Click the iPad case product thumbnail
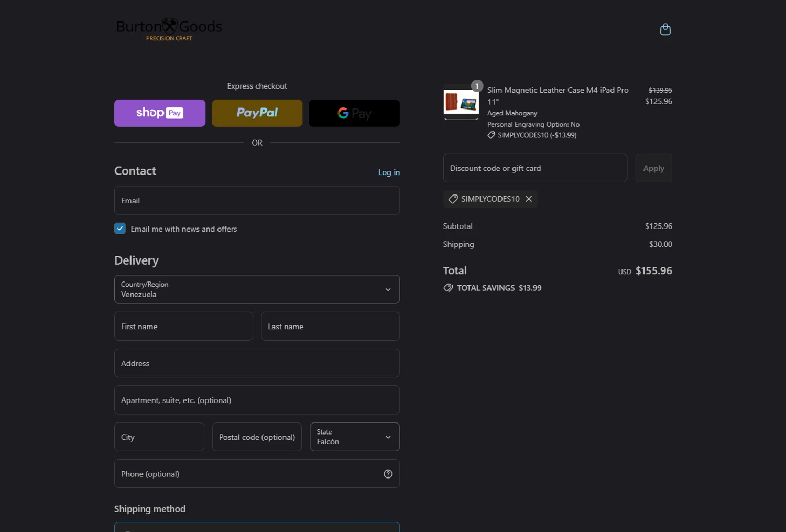The height and width of the screenshot is (532, 786). point(461,102)
